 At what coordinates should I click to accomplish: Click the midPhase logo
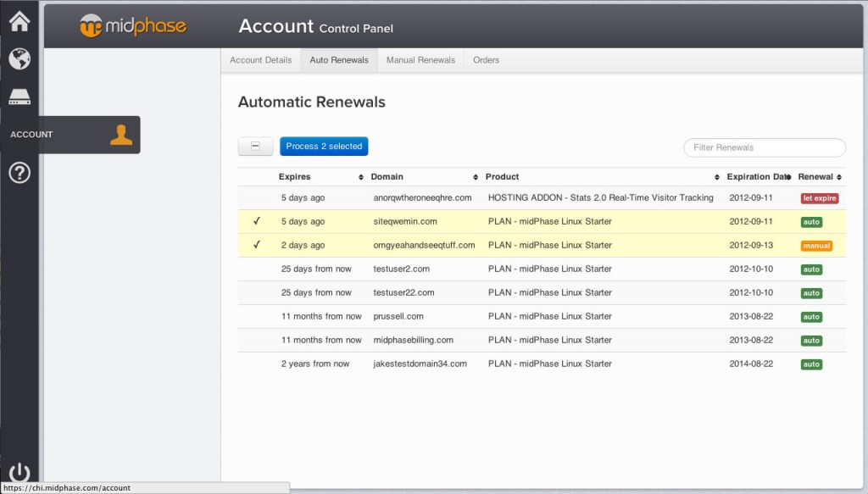(133, 26)
